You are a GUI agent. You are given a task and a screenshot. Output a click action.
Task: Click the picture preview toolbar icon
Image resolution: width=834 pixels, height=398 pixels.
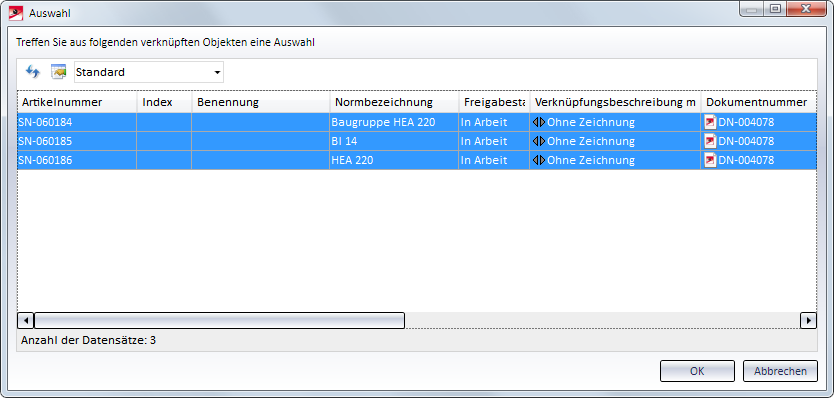(58, 72)
